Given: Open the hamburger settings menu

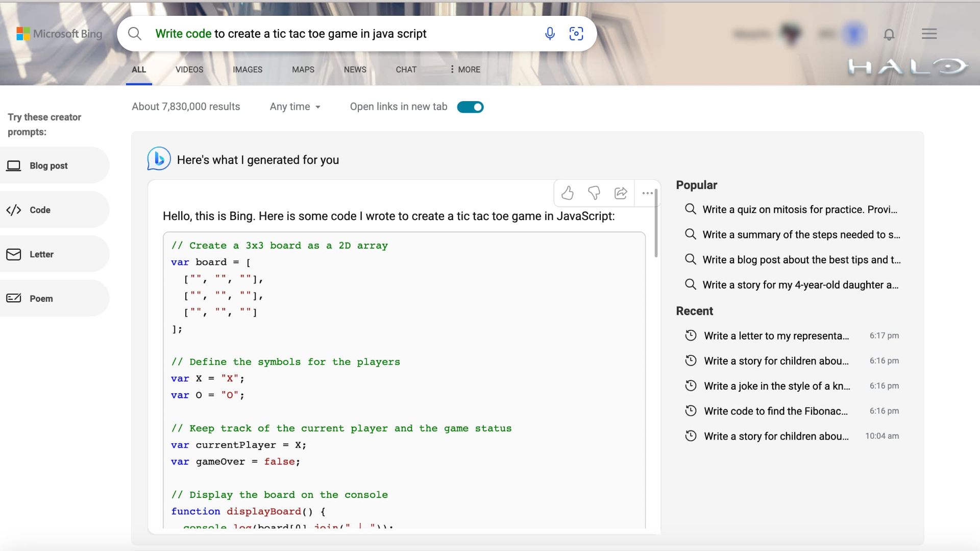Looking at the screenshot, I should pos(929,34).
